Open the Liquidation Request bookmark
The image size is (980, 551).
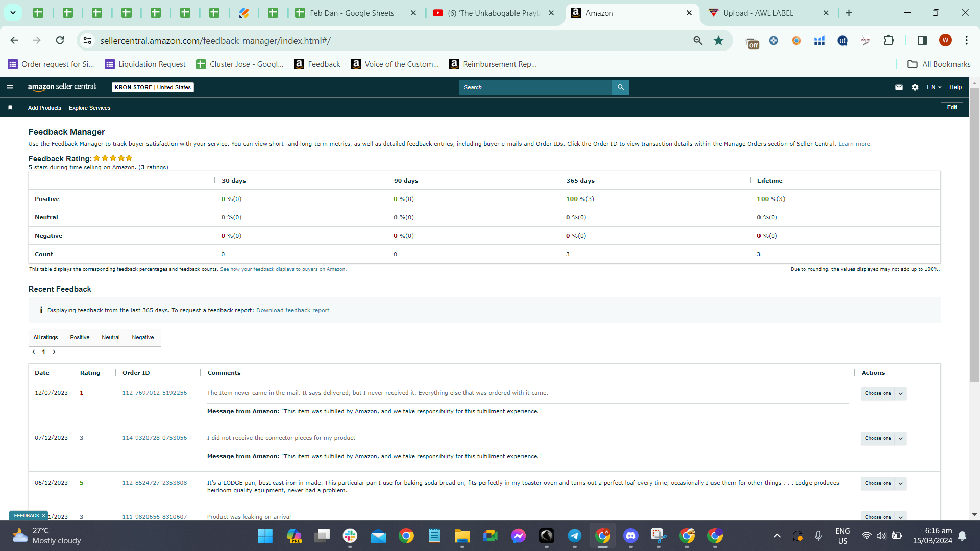[x=145, y=64]
